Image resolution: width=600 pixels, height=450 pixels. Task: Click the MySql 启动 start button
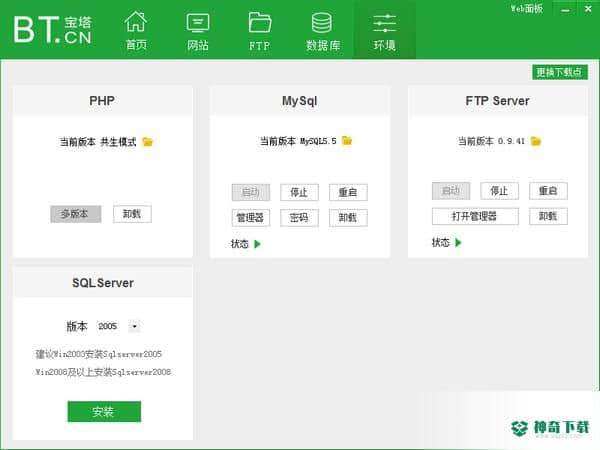point(251,192)
